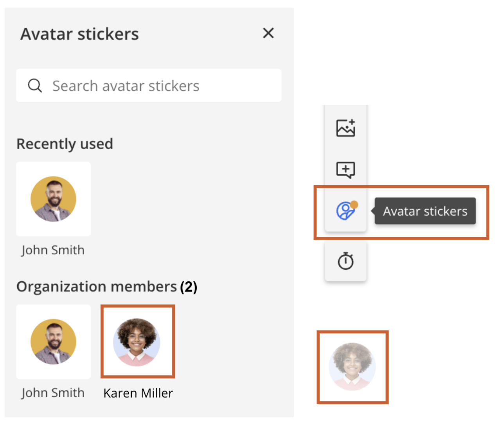Start the timer tool icon
504x425 pixels.
346,261
